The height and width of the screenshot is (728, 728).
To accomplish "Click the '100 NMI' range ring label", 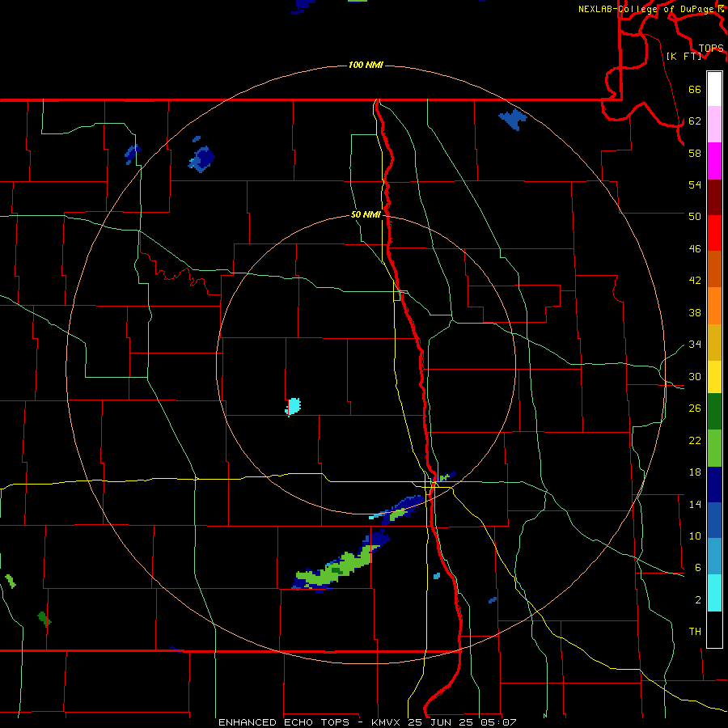I will point(366,65).
